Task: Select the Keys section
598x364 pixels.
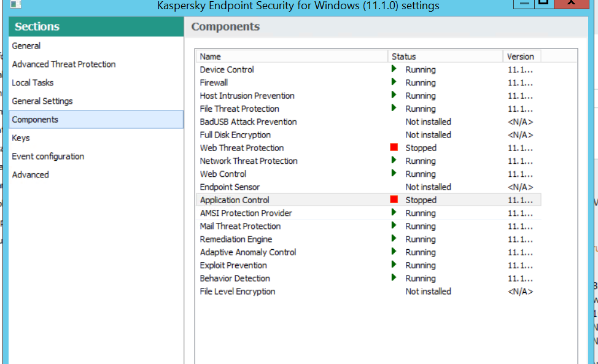Action: click(21, 138)
